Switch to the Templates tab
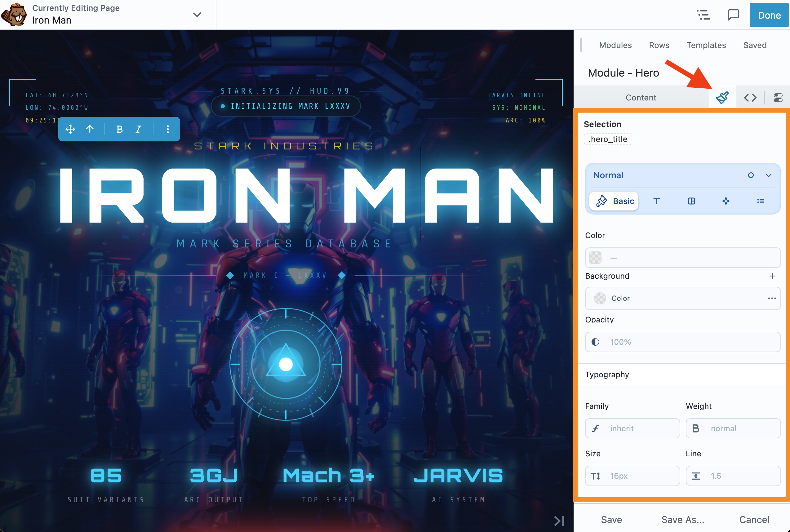This screenshot has width=790, height=532. [706, 45]
